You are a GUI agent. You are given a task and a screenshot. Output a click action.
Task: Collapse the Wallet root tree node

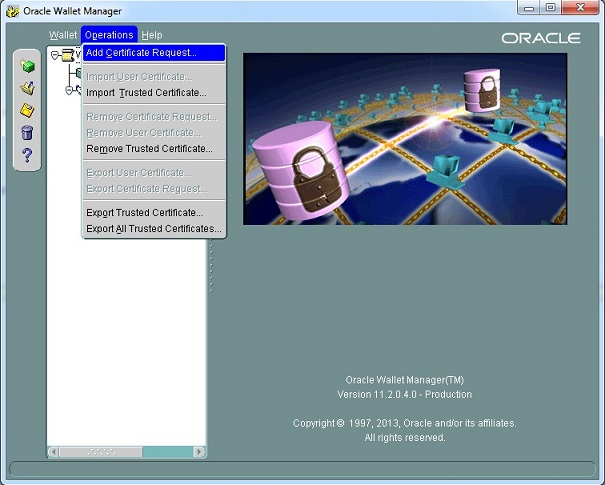pos(54,56)
